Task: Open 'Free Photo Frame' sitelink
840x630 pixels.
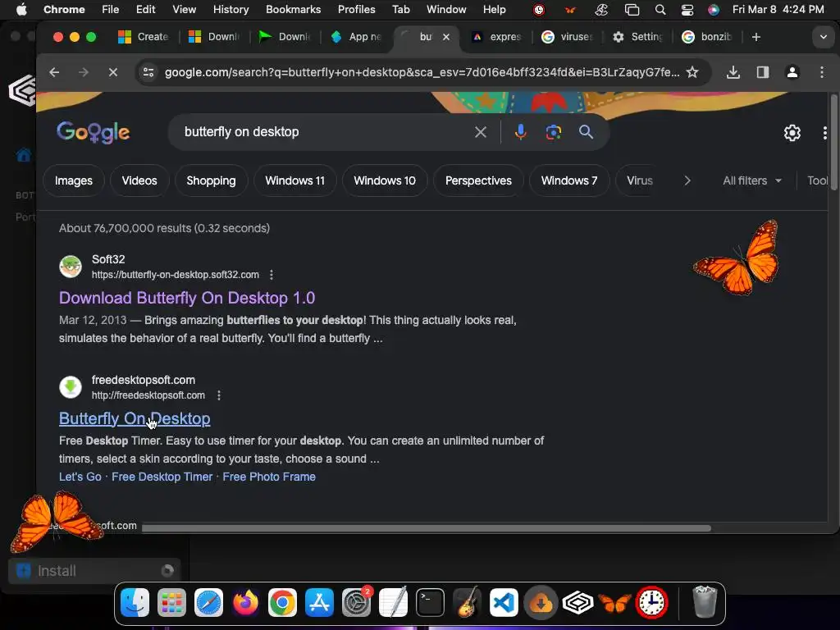Action: [269, 477]
